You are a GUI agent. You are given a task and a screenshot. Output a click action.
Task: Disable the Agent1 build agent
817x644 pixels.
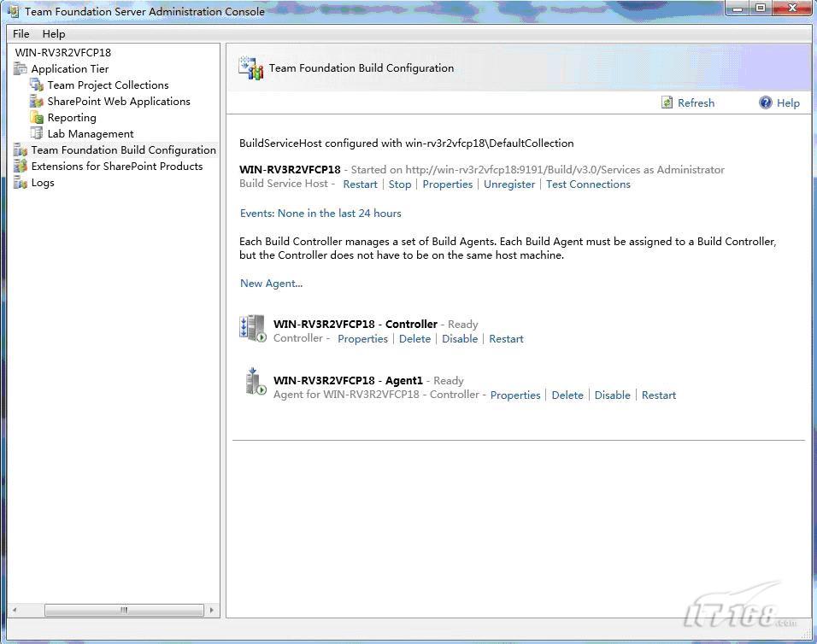pos(612,395)
